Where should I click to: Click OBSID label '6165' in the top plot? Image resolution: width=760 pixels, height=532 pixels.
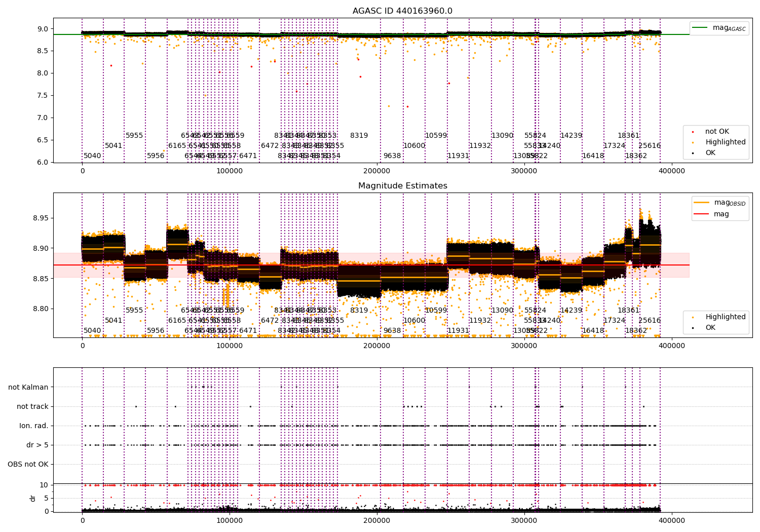177,146
